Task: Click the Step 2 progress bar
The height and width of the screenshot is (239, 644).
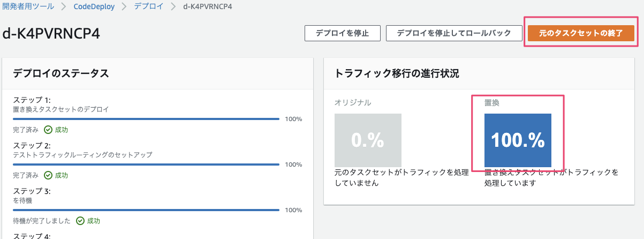Action: (x=146, y=165)
